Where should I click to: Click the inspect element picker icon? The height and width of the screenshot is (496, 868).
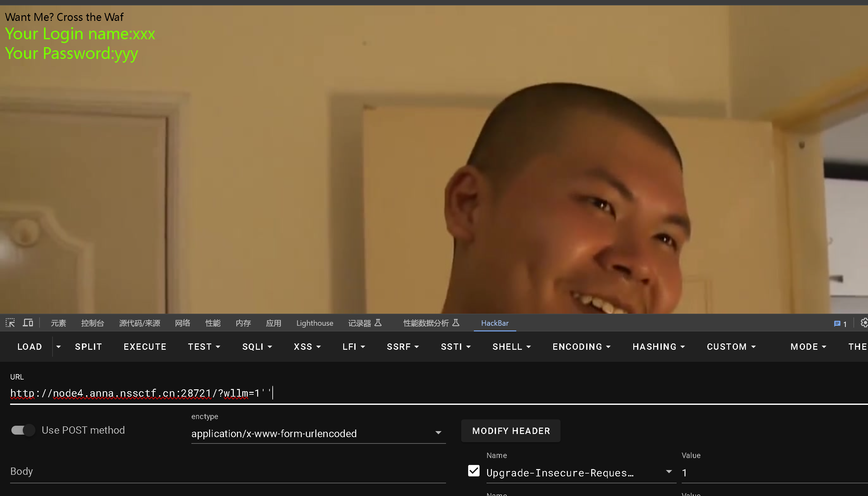[10, 323]
